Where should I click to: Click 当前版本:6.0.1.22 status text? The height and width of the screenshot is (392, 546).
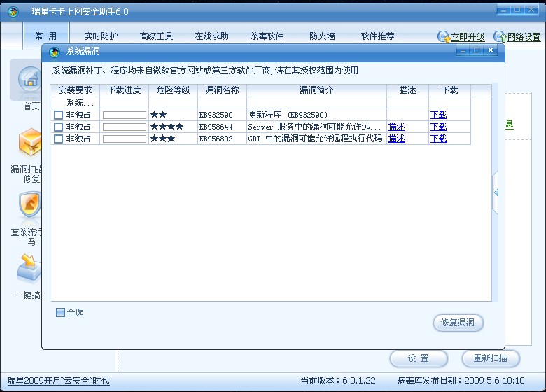[338, 381]
